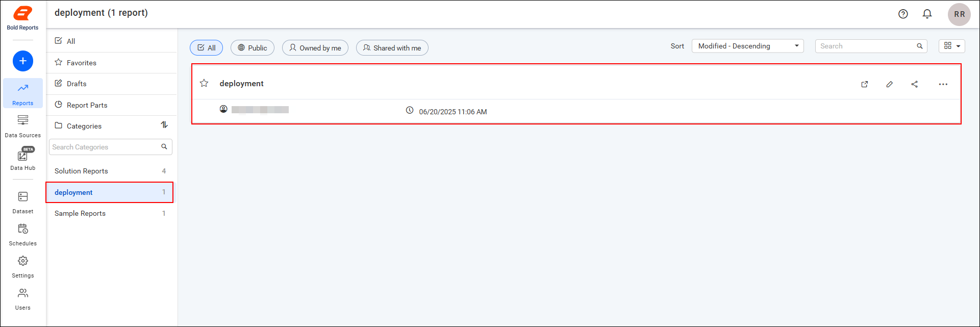The width and height of the screenshot is (980, 327).
Task: Select the All filter chip
Action: [x=207, y=48]
